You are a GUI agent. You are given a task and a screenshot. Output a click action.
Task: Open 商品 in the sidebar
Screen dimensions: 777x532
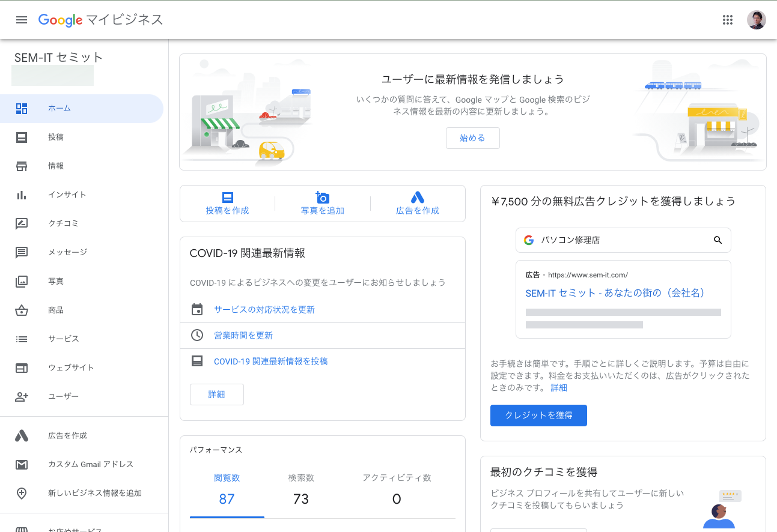point(82,310)
